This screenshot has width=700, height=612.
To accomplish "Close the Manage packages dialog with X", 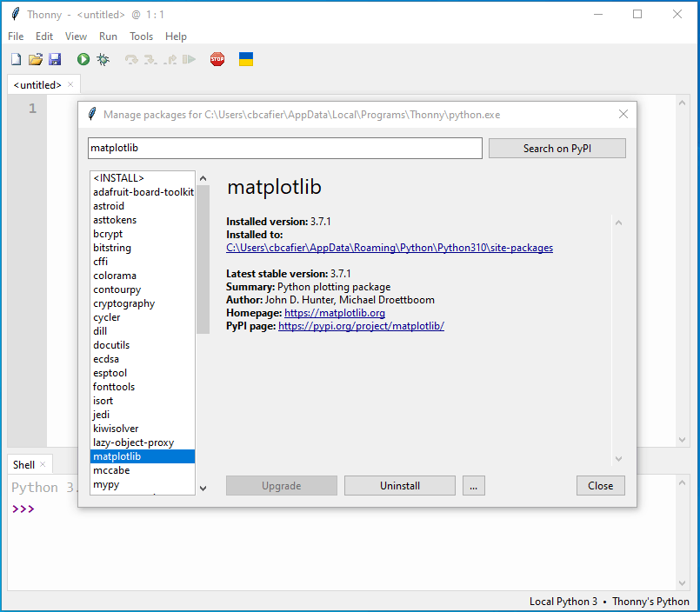I will coord(623,114).
